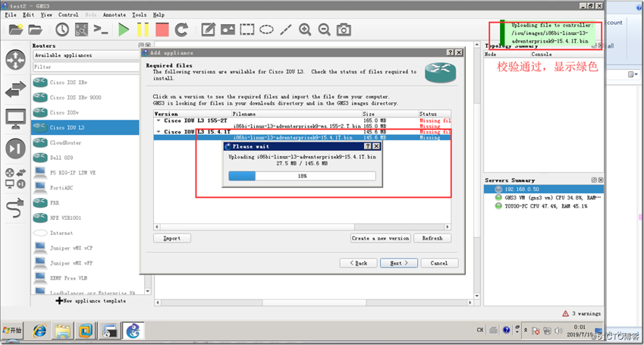Viewport: 644px width, 345px height.
Task: Select CloudRouter appliance
Action: tap(87, 143)
